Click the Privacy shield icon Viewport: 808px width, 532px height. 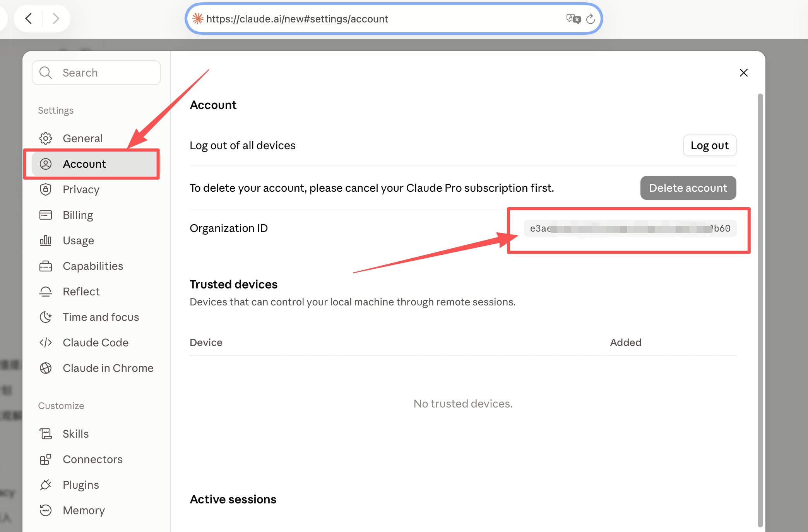[46, 189]
